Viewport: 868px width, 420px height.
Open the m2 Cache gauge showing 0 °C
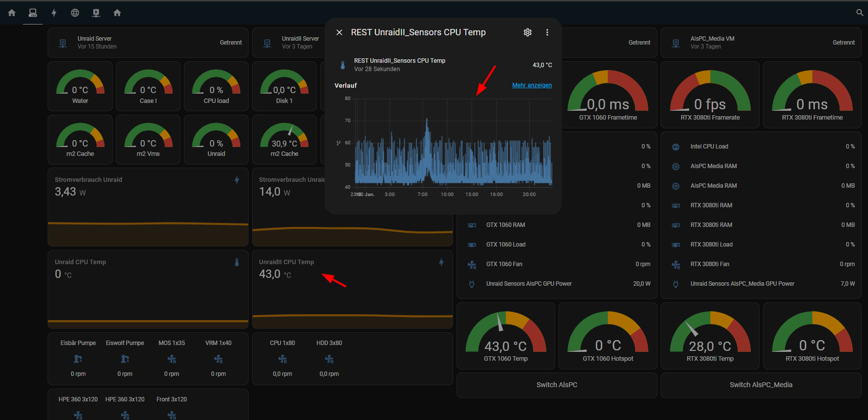[80, 140]
